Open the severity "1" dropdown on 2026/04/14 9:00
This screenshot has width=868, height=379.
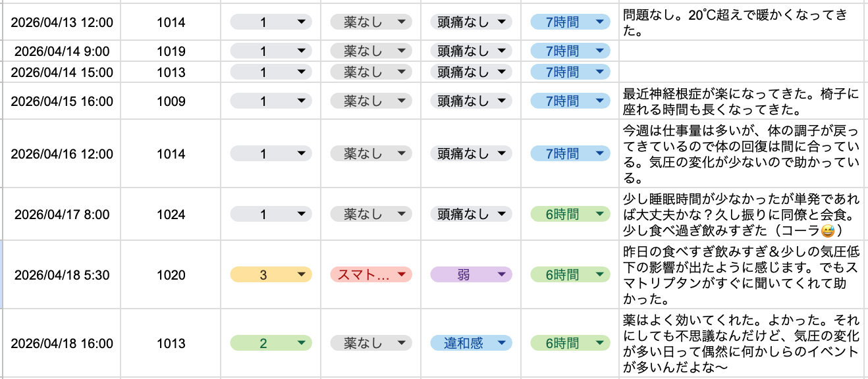[x=270, y=50]
